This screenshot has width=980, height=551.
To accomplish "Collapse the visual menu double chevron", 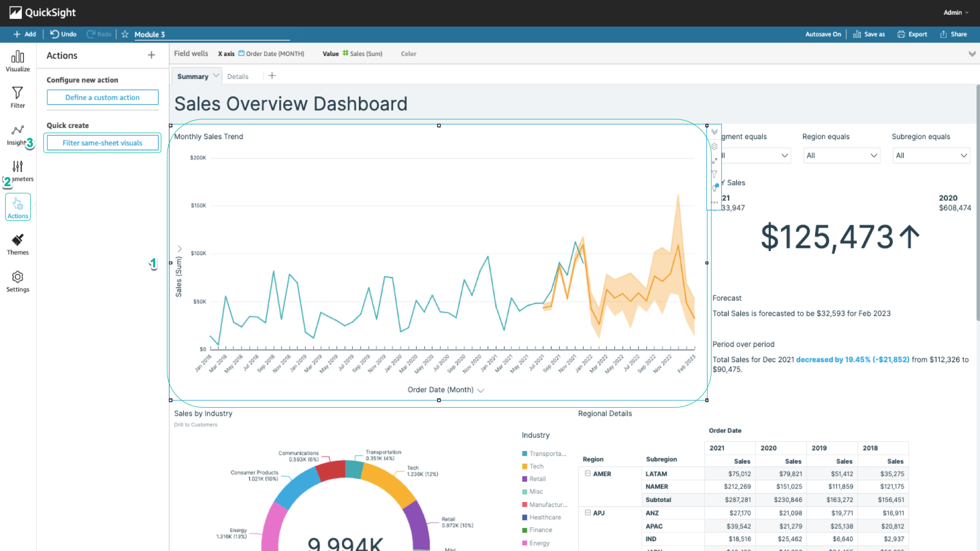I will tap(715, 132).
